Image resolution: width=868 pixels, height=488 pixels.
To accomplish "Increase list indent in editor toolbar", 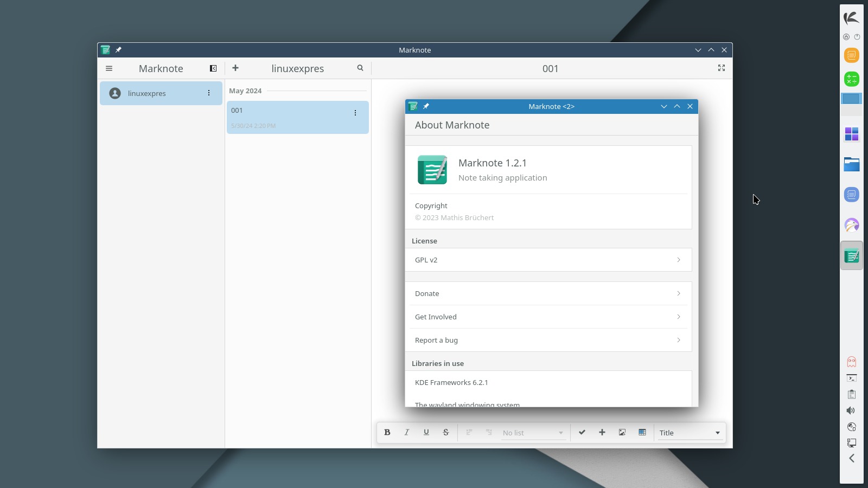I will (489, 432).
